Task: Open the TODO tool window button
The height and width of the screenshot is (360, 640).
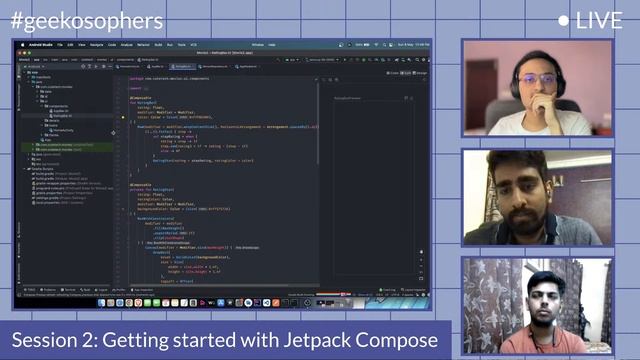Action: (29, 290)
